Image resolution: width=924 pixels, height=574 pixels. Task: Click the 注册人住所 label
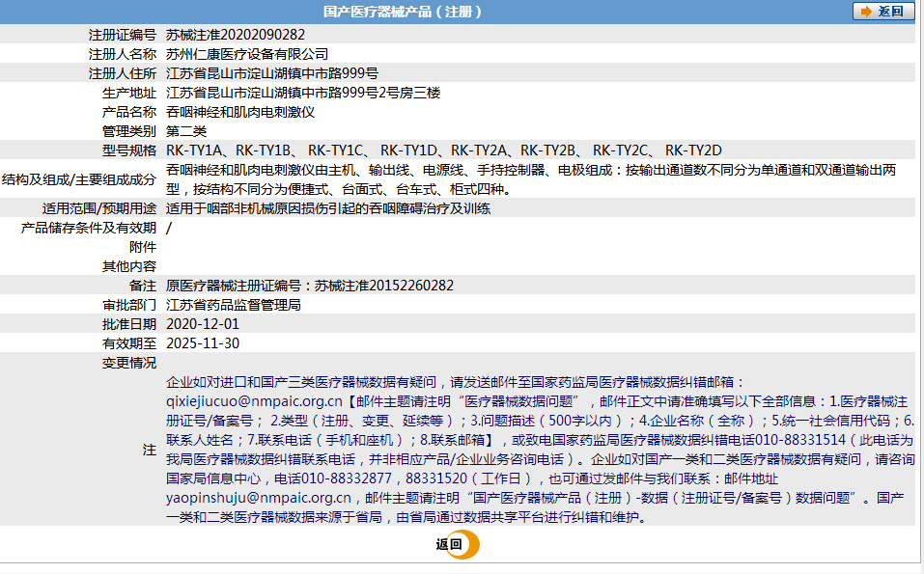point(123,73)
